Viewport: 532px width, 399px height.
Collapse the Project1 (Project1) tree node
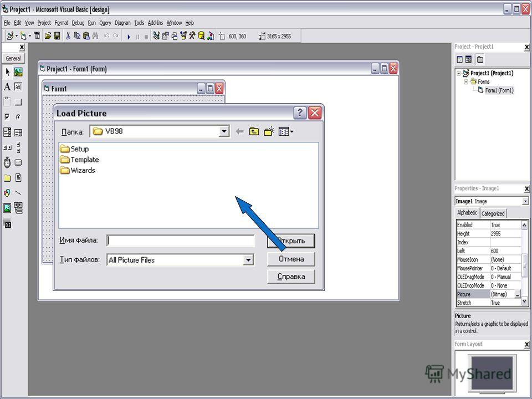[x=459, y=73]
